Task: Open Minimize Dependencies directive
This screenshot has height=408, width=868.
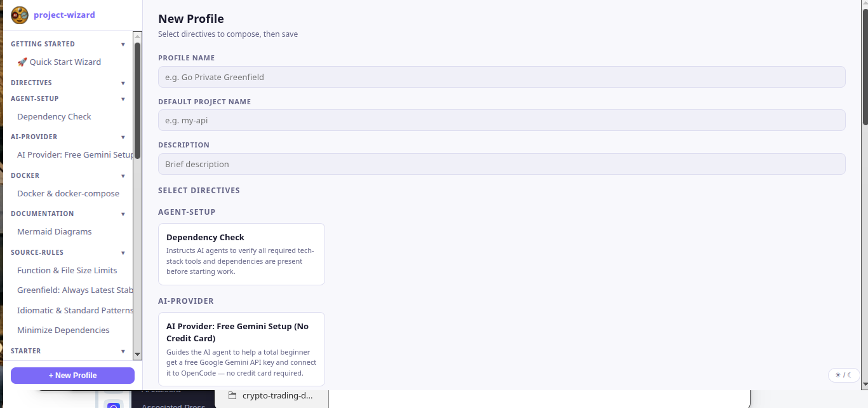Action: pyautogui.click(x=63, y=330)
